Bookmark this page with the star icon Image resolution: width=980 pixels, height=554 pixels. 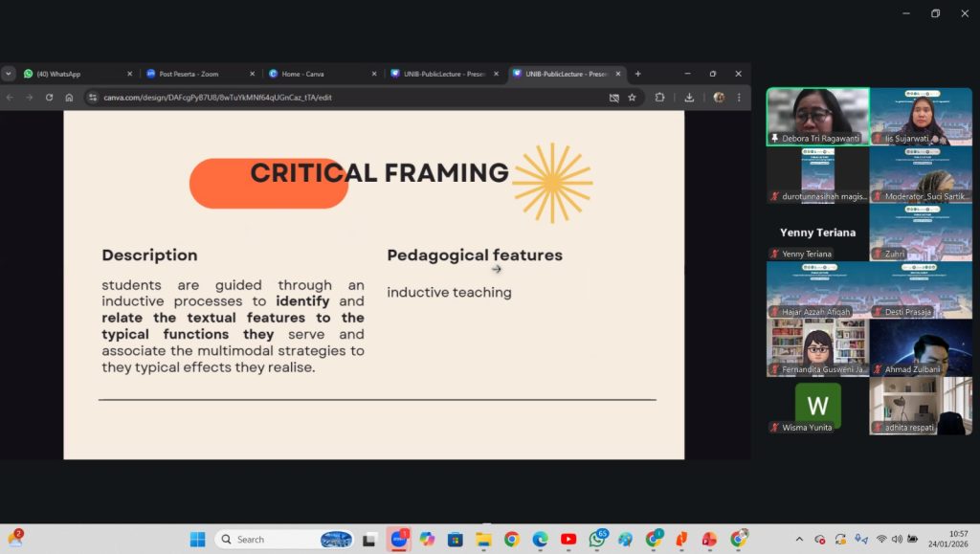click(634, 98)
